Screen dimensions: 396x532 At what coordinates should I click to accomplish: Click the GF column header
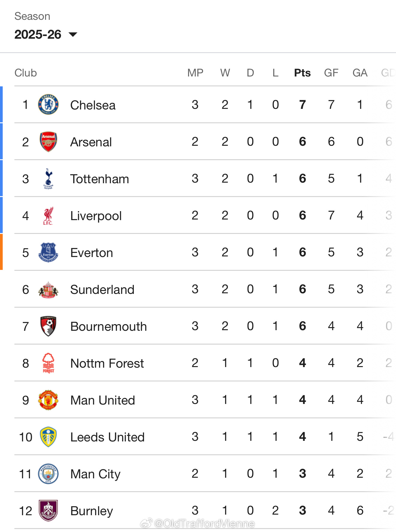coord(331,73)
